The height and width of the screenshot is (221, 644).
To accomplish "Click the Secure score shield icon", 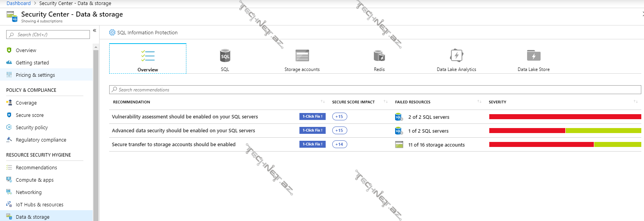I will pos(9,115).
